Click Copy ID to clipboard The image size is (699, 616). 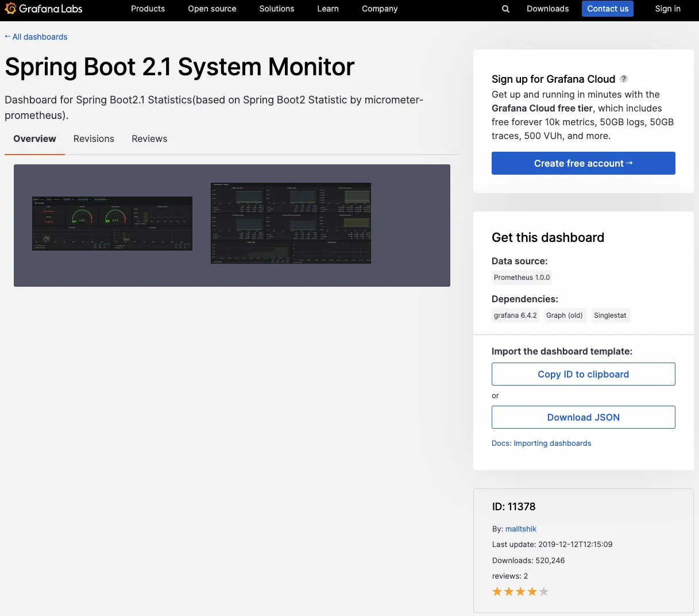(x=583, y=374)
